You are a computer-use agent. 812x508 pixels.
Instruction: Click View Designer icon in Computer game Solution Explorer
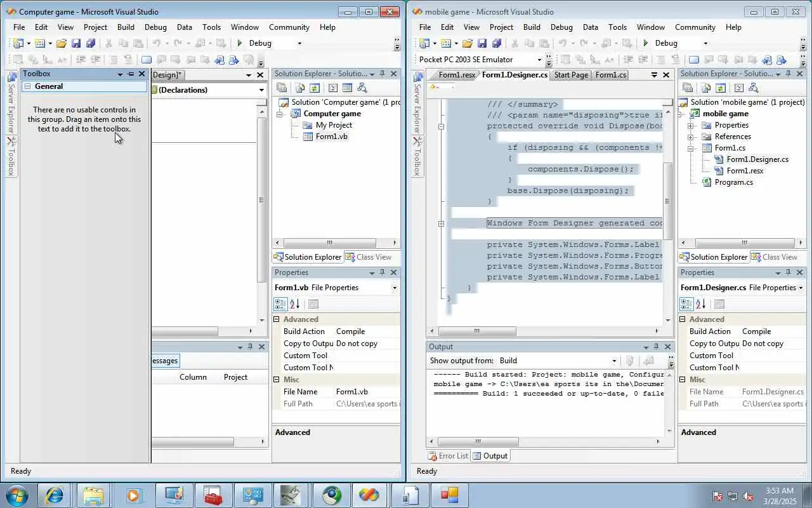348,88
